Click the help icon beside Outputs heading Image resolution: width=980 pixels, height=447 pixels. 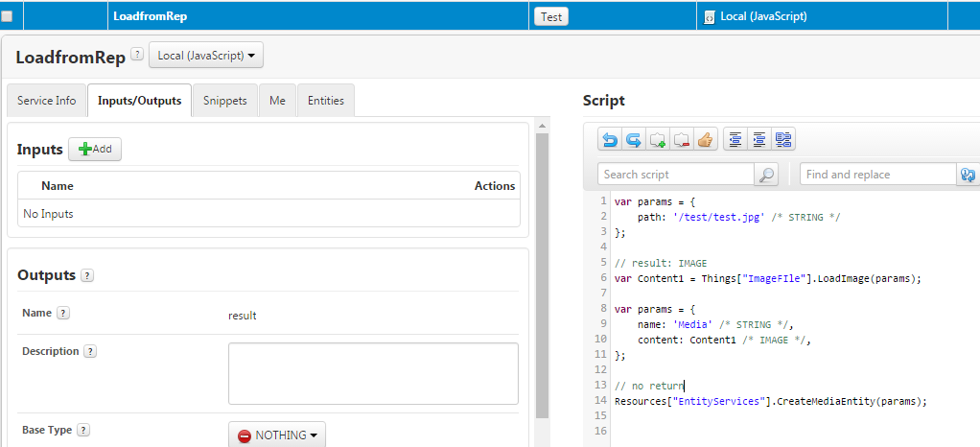(87, 275)
